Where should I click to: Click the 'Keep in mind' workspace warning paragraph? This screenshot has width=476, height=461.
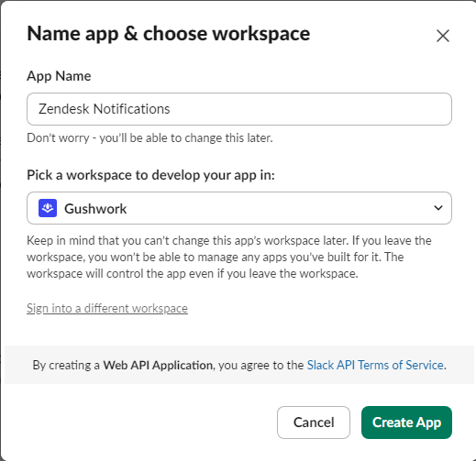tap(229, 257)
